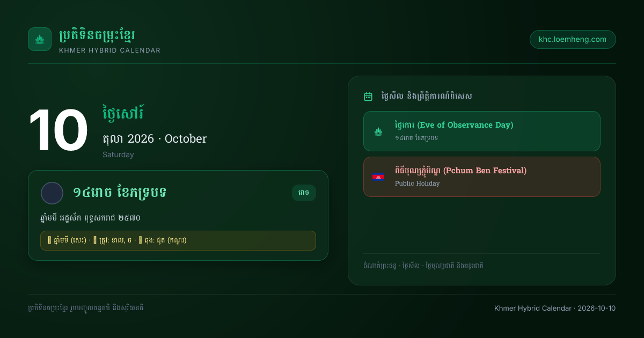The image size is (644, 338).
Task: Click the តុលា 2026 · October month label
Action: (155, 138)
